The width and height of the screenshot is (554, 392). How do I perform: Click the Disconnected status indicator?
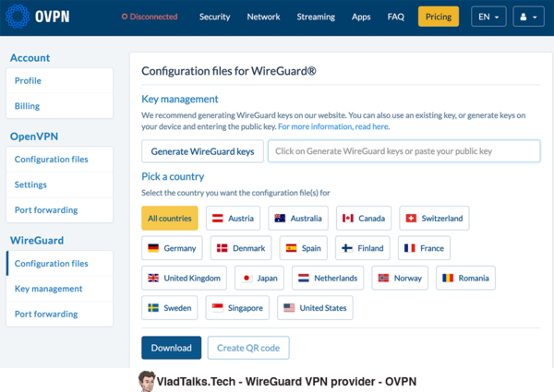150,17
